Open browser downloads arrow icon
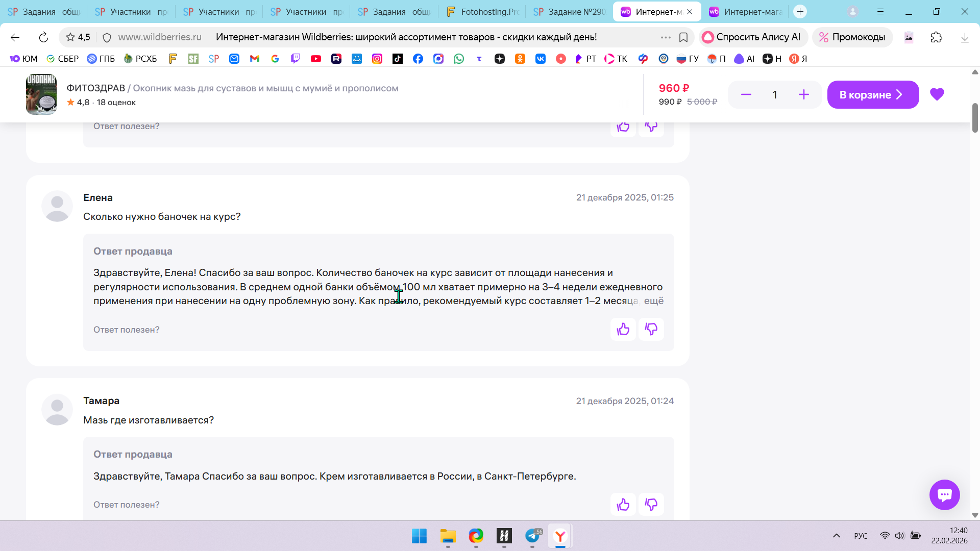 964,37
